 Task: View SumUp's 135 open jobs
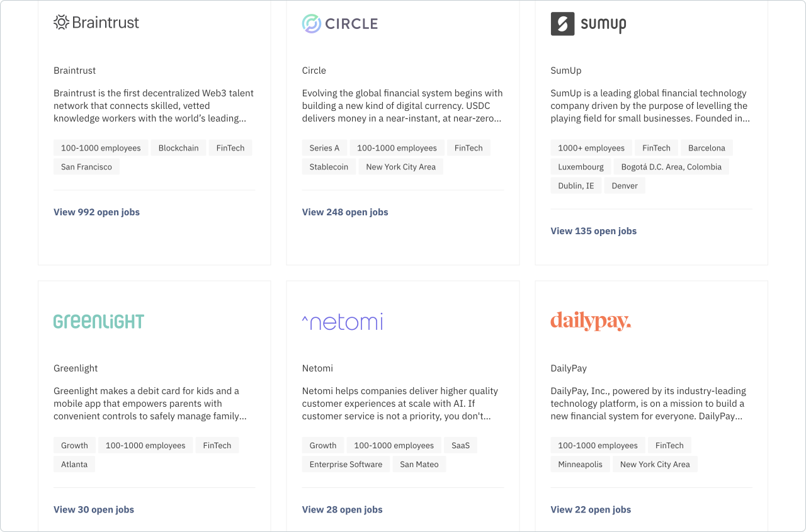(x=593, y=231)
